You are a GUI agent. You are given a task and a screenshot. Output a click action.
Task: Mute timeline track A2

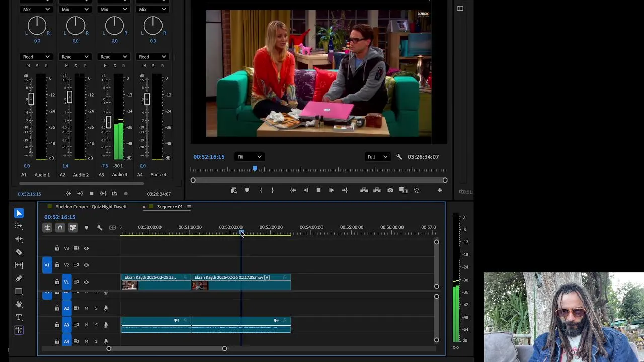pyautogui.click(x=86, y=308)
